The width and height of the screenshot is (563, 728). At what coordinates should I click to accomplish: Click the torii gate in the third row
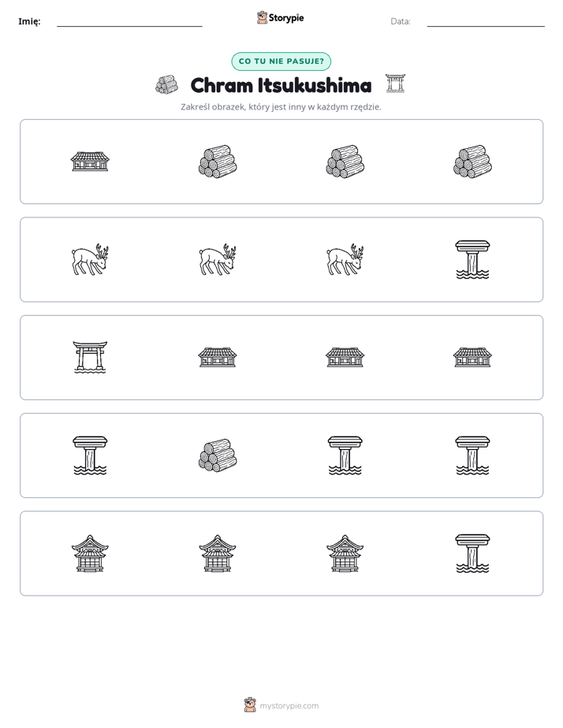tap(90, 358)
